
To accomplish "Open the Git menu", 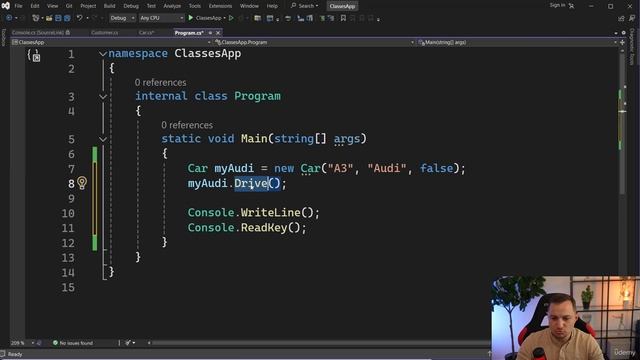I will click(69, 6).
